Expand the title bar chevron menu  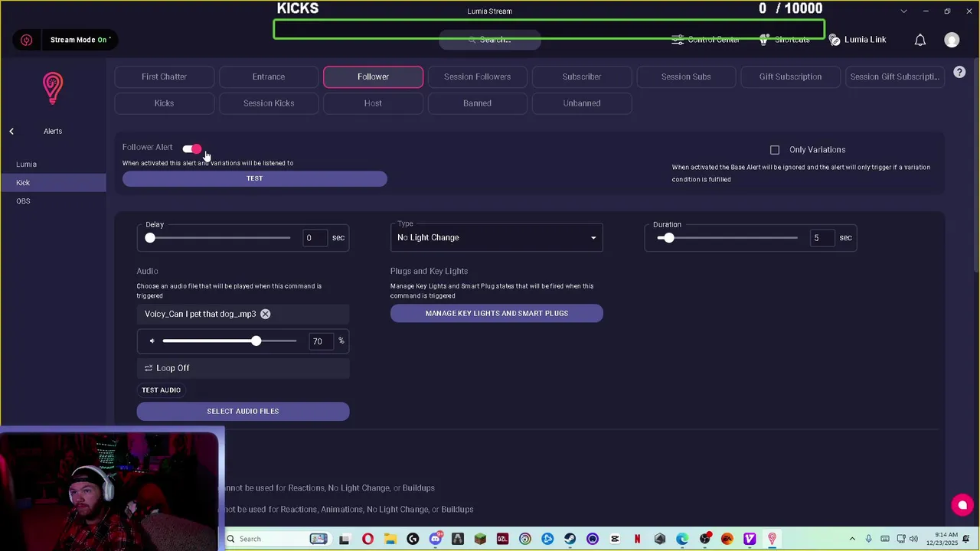click(x=903, y=11)
